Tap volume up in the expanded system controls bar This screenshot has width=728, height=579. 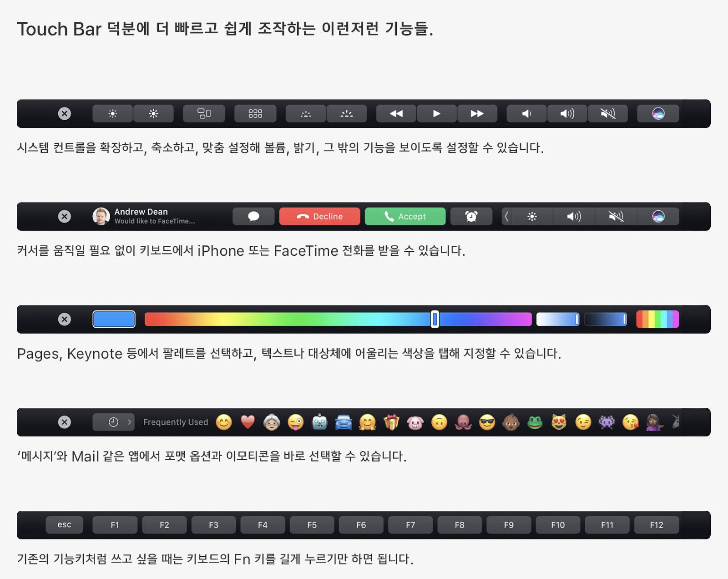[x=567, y=114]
